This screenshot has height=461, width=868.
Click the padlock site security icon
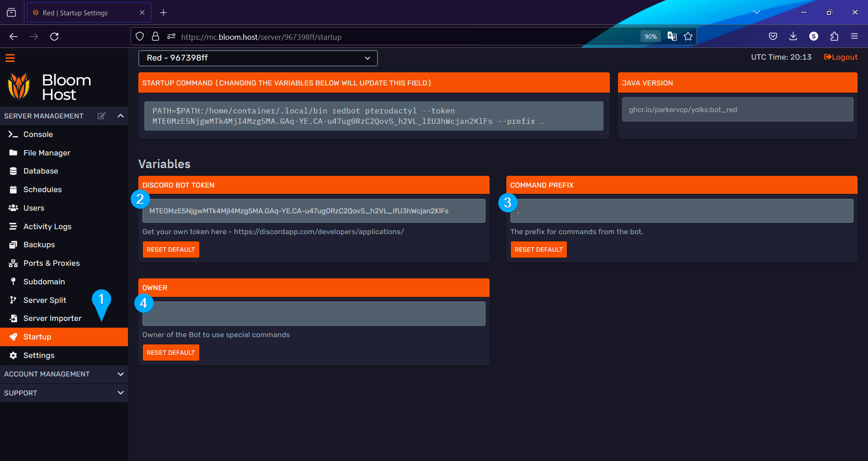click(x=156, y=37)
